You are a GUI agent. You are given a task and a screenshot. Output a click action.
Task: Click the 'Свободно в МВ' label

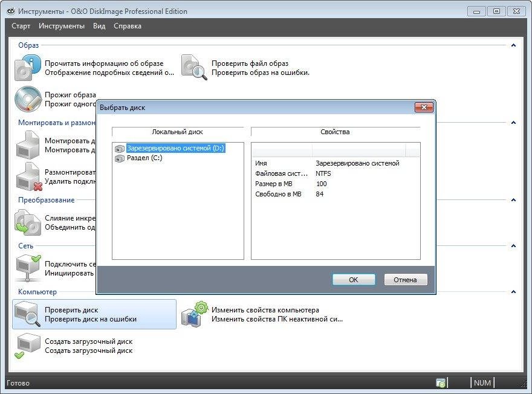point(278,194)
